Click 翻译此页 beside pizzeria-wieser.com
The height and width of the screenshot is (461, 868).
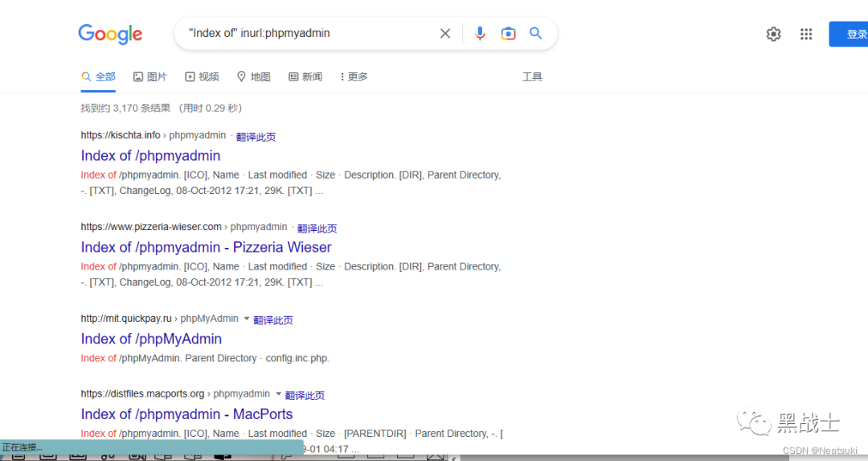317,228
